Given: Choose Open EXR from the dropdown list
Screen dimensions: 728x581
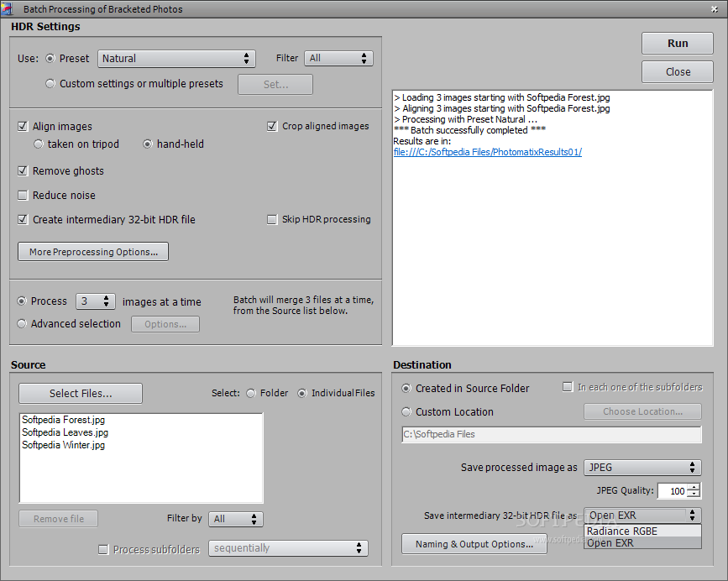Looking at the screenshot, I should (642, 543).
